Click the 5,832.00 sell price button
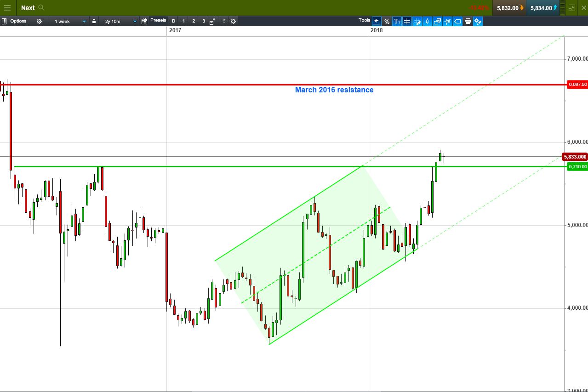588x392 pixels. click(509, 8)
